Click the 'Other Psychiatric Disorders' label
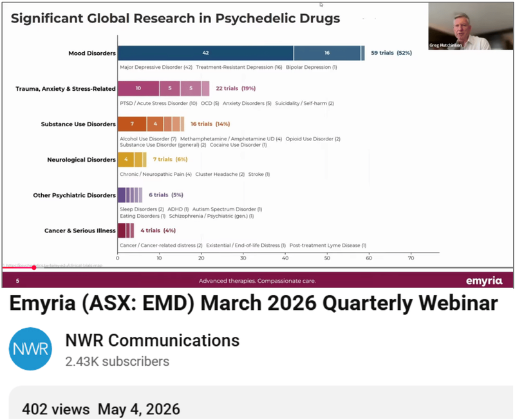Viewport: 515px width, 420px height. click(x=74, y=195)
